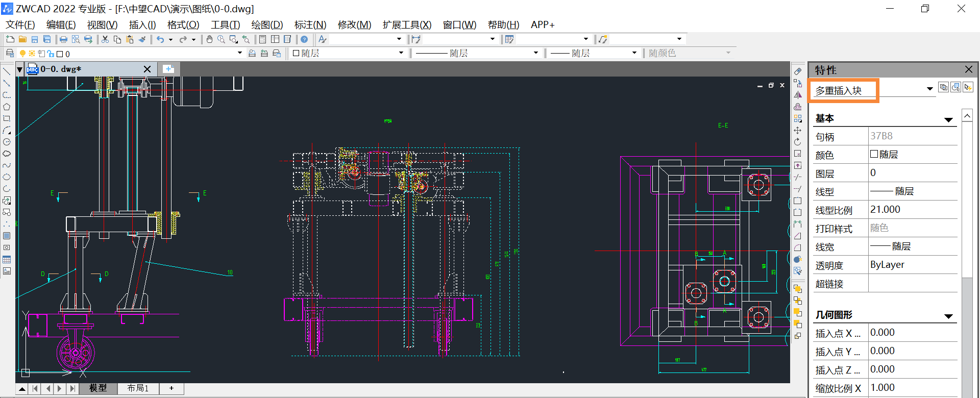Collapse the 基本 properties section
This screenshot has width=980, height=398.
click(949, 120)
